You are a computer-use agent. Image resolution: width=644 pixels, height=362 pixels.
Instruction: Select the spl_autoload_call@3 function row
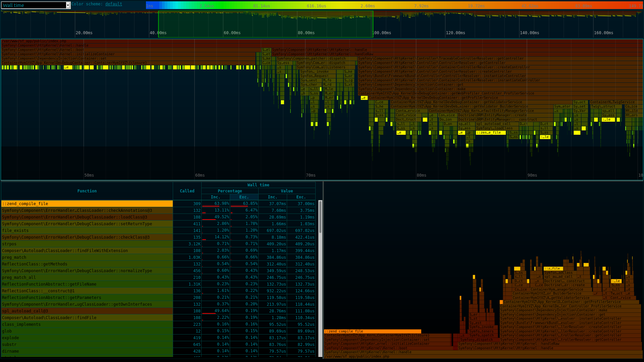[87, 311]
